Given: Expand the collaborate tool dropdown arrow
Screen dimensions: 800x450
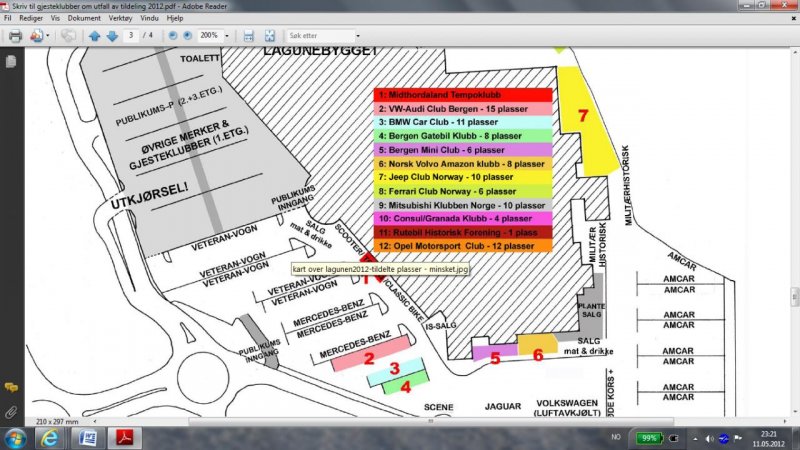Looking at the screenshot, I should tap(48, 36).
